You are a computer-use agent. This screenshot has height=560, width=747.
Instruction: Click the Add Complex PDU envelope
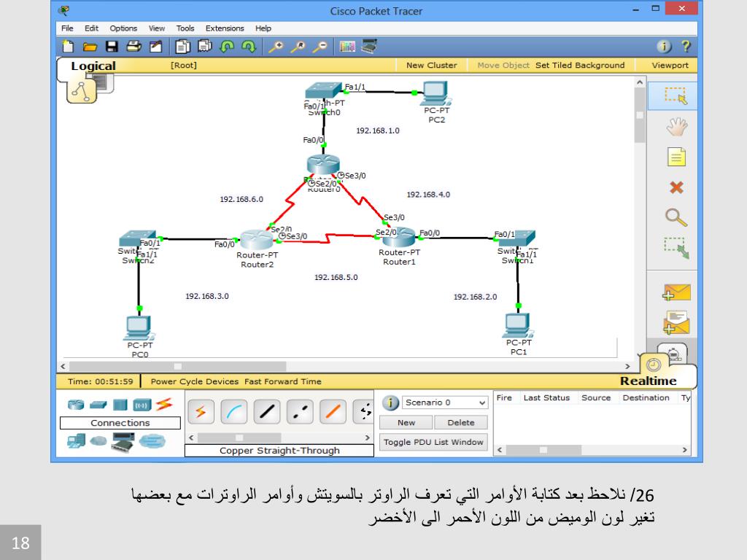(x=676, y=322)
